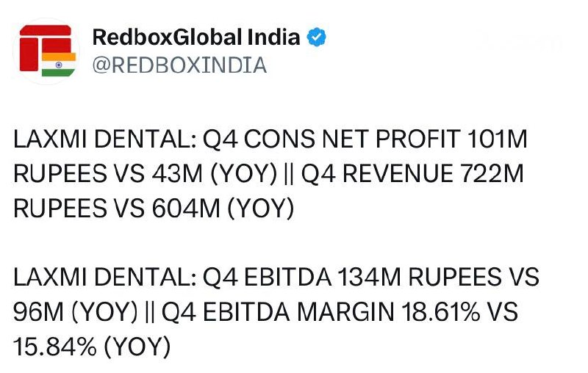588x373 pixels.
Task: Click the Indian flag in the logo
Action: 59,65
